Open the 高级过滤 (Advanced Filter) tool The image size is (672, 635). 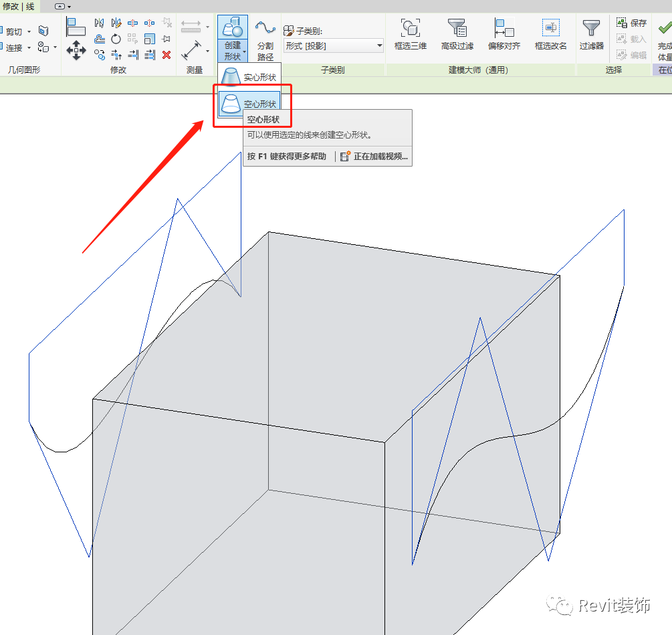coord(457,34)
